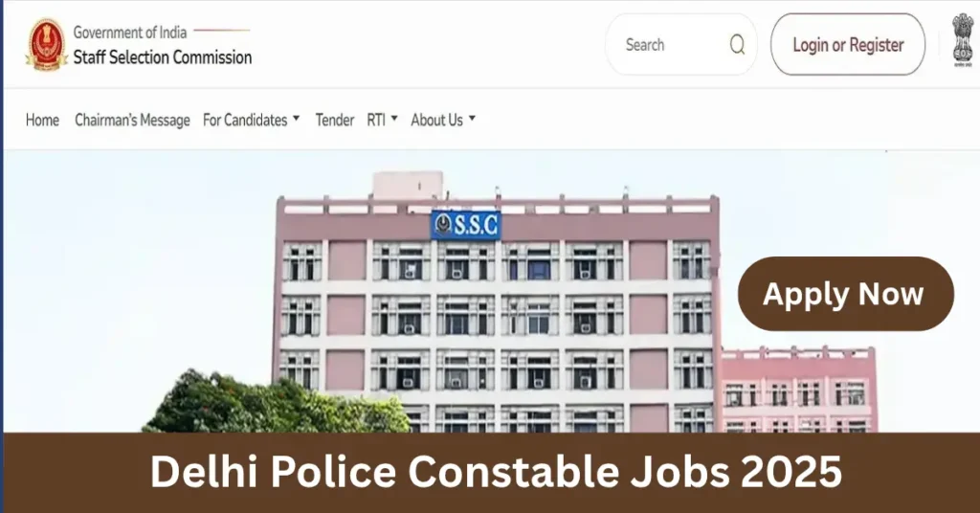Open the Home menu item

point(42,120)
